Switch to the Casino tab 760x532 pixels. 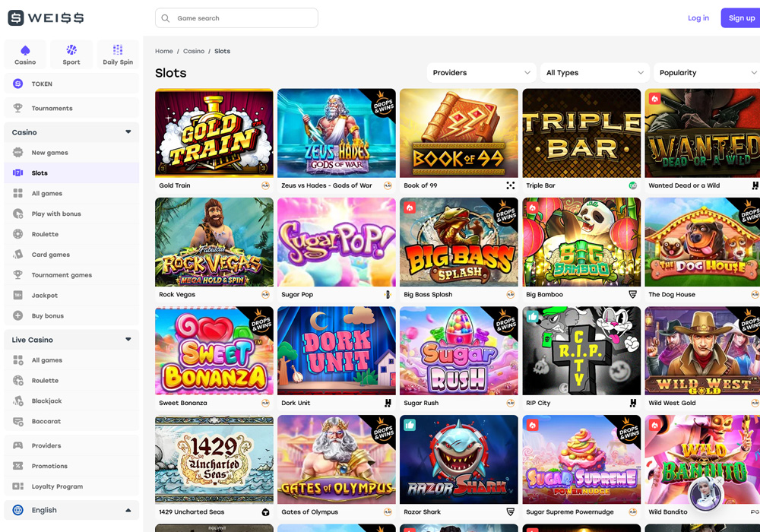pyautogui.click(x=25, y=54)
